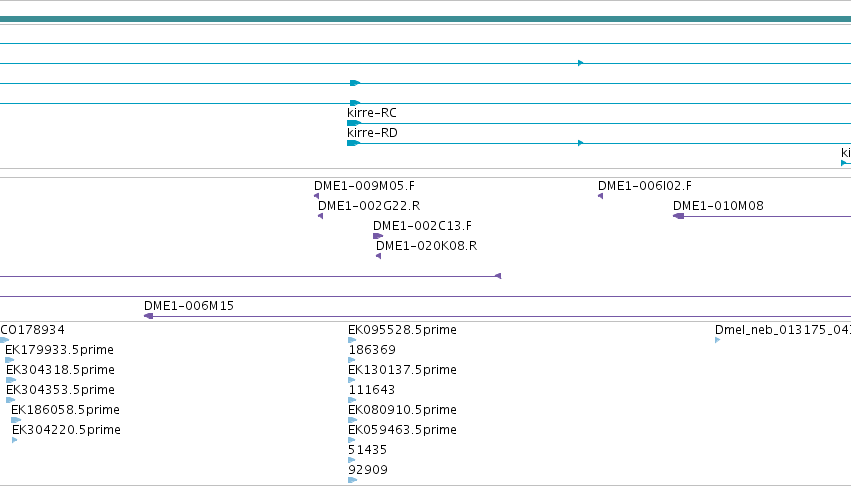The height and width of the screenshot is (486, 851).
Task: Select the DME1-010M08 feature label
Action: coord(718,206)
